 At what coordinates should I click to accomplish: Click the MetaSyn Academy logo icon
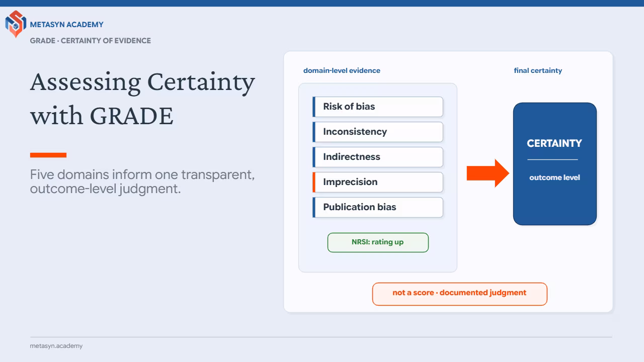tap(16, 24)
